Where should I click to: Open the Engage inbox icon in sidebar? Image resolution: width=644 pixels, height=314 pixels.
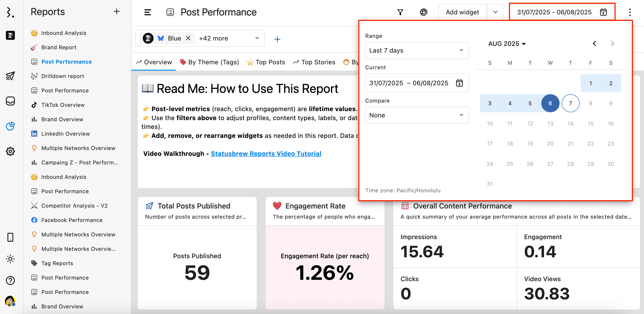(10, 101)
